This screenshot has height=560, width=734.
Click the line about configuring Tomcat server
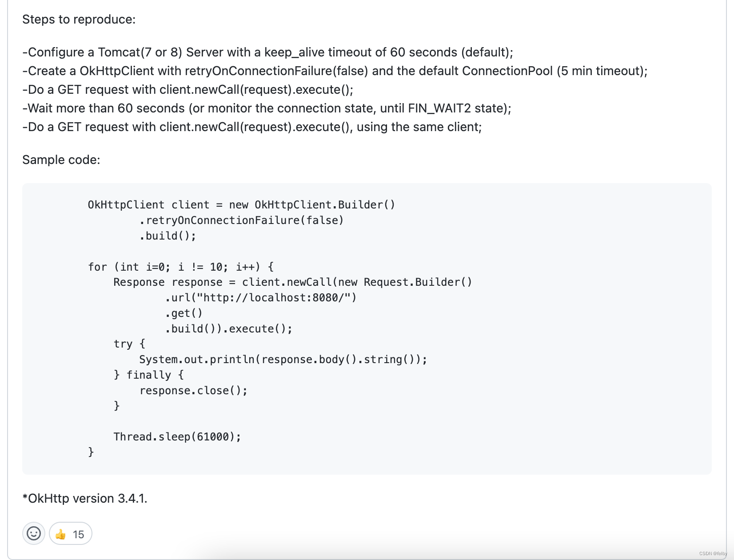(x=268, y=52)
